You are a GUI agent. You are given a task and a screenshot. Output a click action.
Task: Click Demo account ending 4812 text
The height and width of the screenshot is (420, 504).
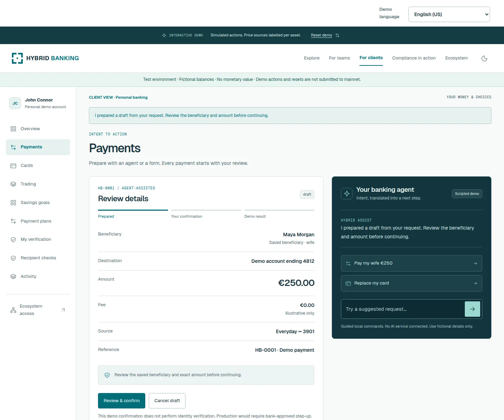[x=283, y=261]
